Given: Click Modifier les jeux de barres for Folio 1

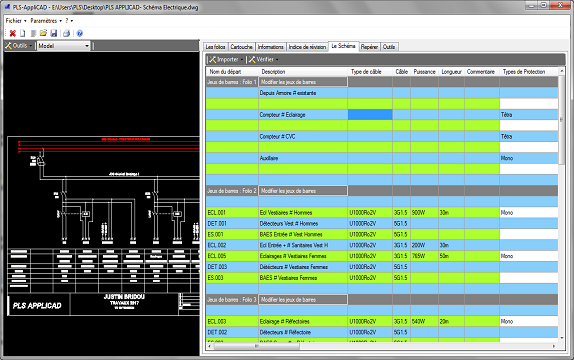Looking at the screenshot, I should tap(303, 82).
